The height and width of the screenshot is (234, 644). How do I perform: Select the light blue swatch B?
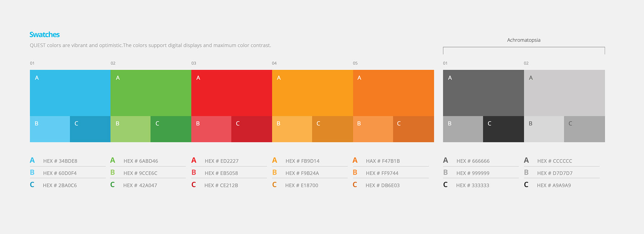click(x=50, y=129)
